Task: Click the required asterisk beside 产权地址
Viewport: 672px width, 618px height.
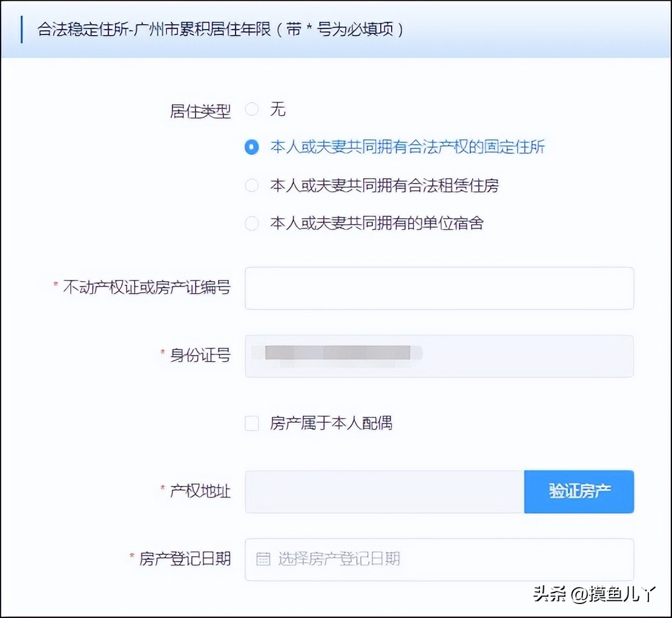Action: click(162, 488)
